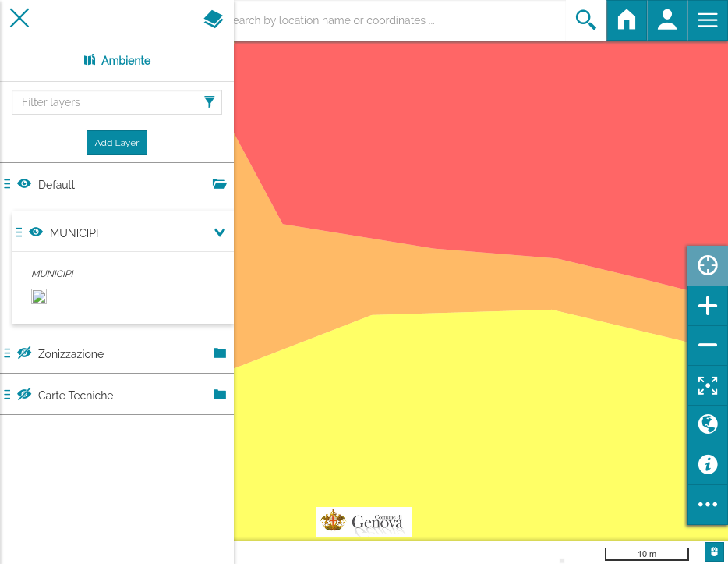
Task: Activate the identify info tool
Action: tap(708, 465)
